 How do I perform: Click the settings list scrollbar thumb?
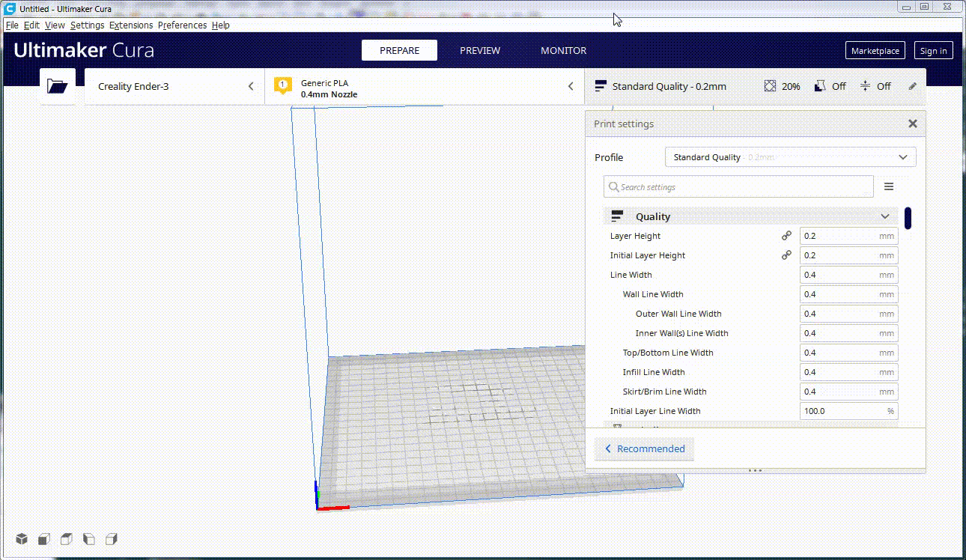pos(908,218)
